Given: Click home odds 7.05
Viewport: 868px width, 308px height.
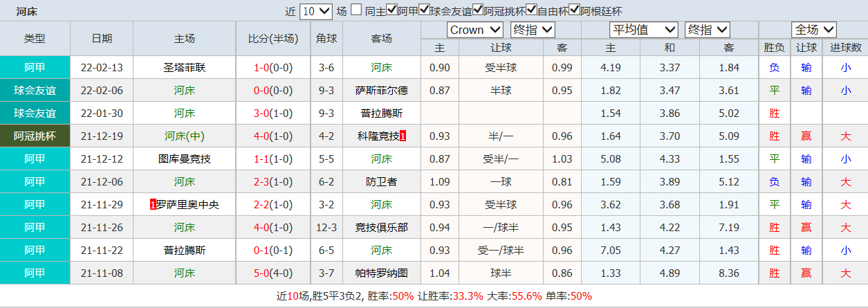Looking at the screenshot, I should click(x=611, y=251).
